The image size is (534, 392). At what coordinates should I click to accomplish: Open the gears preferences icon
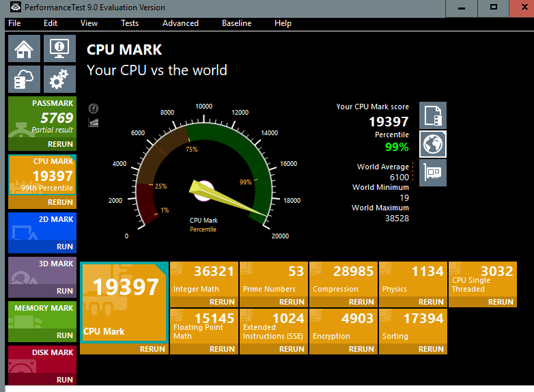tap(59, 79)
